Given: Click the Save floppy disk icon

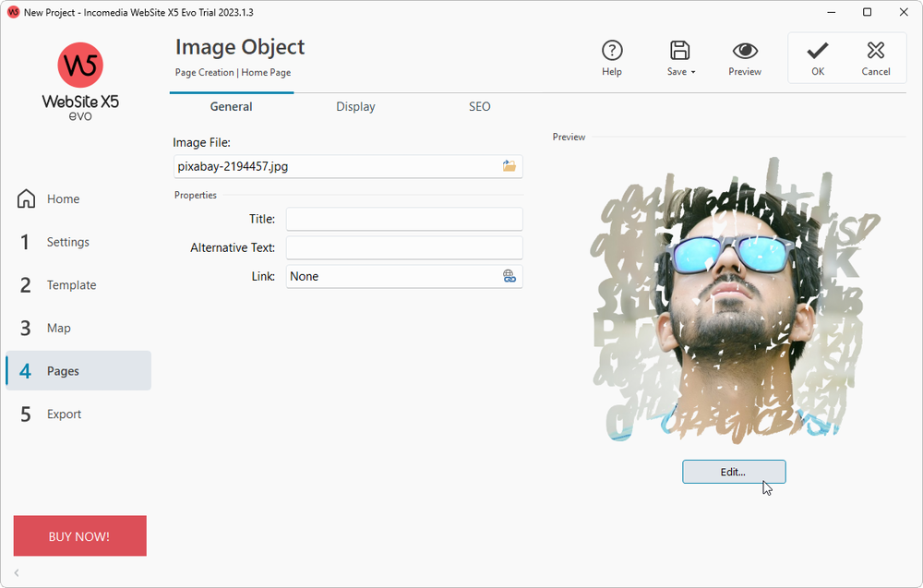Looking at the screenshot, I should pyautogui.click(x=680, y=51).
